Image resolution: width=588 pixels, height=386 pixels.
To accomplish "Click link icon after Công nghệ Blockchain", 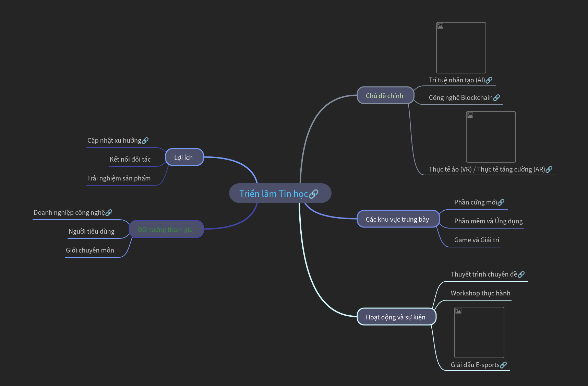I will click(x=496, y=98).
